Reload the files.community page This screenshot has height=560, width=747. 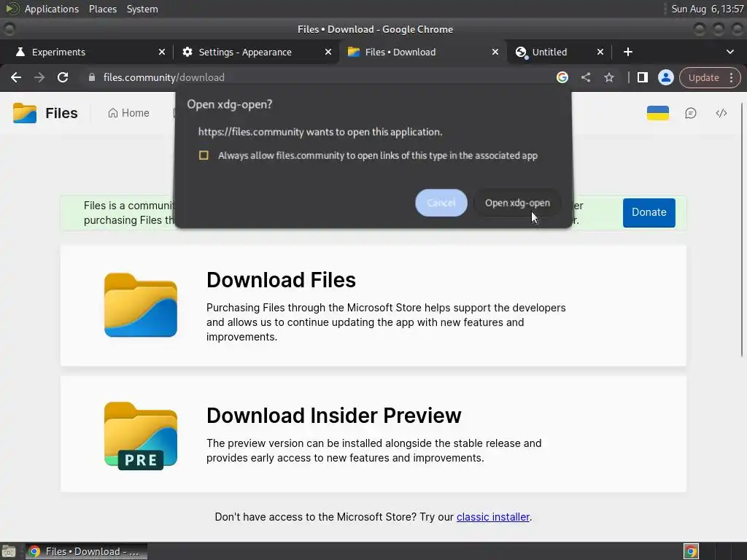(63, 77)
